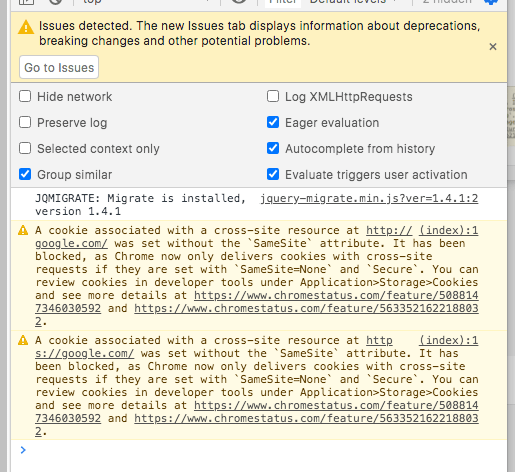
Task: Disable the Eager evaluation checkbox
Action: click(x=273, y=122)
